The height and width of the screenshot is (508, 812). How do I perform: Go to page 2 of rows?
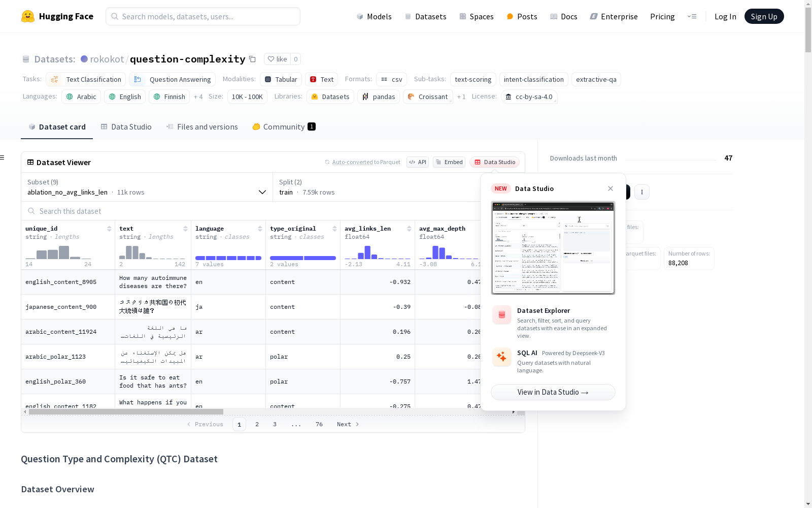(257, 424)
